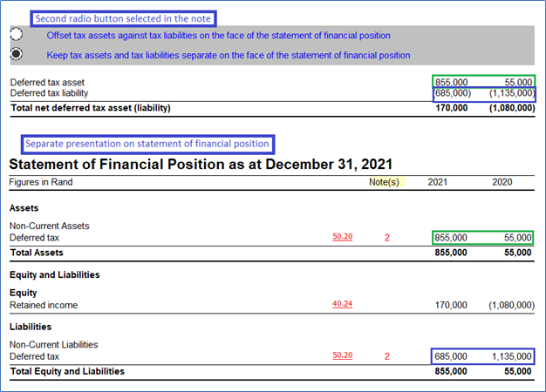Viewport: 546px width, 392px height.
Task: Click the 2020 column header
Action: (x=504, y=182)
